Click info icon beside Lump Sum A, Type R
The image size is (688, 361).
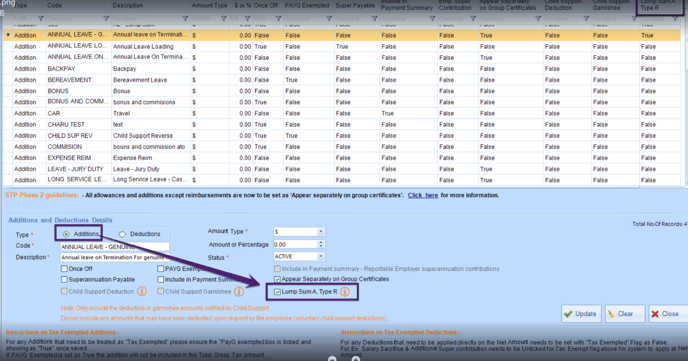coord(345,292)
